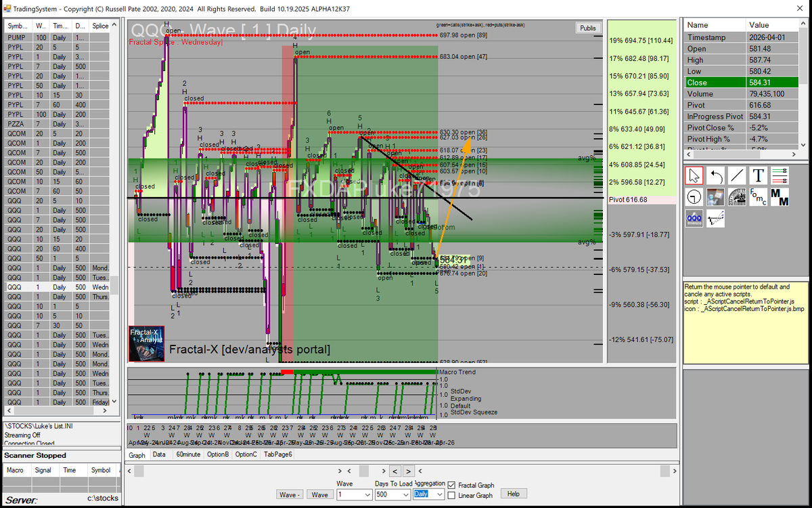
Task: Open the 60minute tab
Action: point(187,455)
